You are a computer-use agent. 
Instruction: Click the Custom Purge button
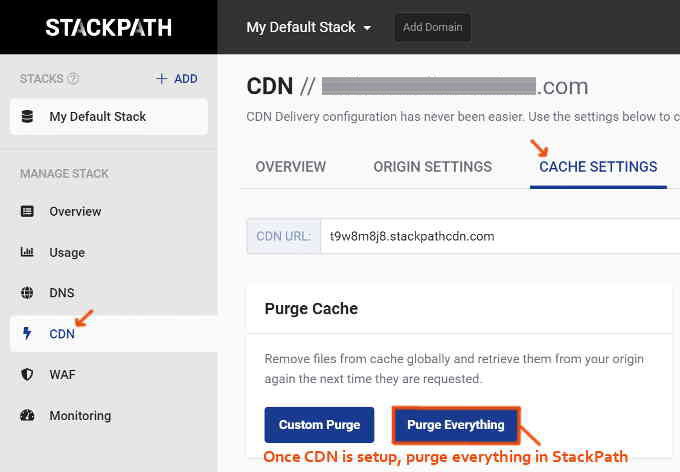[x=319, y=425]
